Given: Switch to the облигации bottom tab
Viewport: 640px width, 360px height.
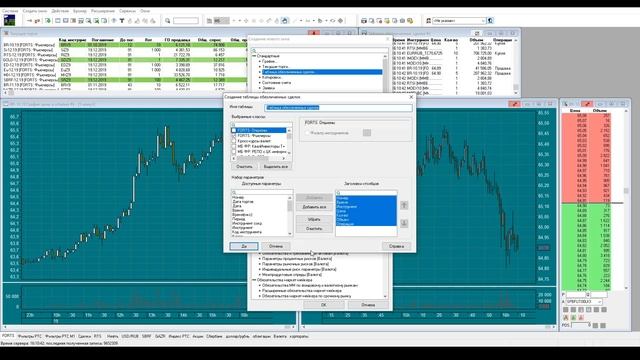Looking at the screenshot, I should pos(261,336).
